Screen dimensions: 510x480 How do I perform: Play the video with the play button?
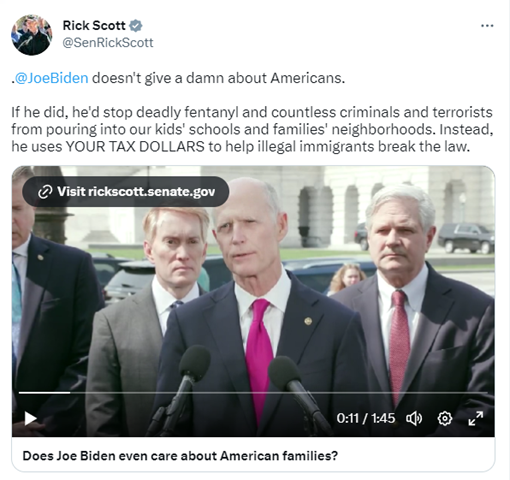coord(30,418)
